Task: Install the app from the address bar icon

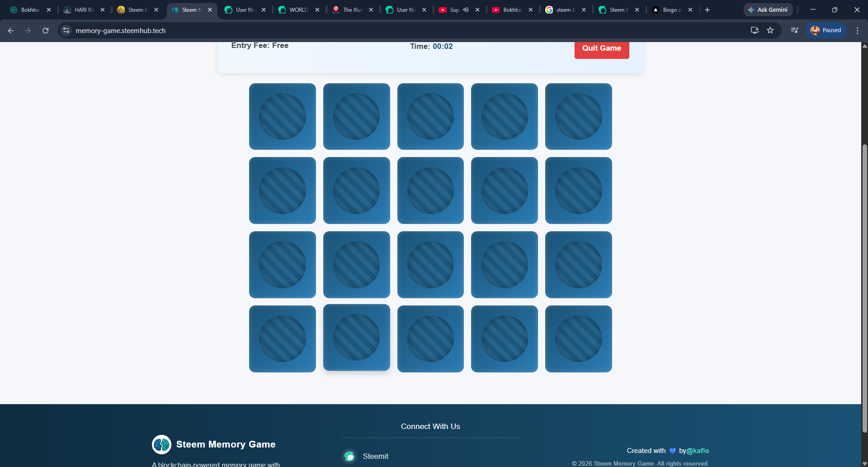Action: coord(755,30)
